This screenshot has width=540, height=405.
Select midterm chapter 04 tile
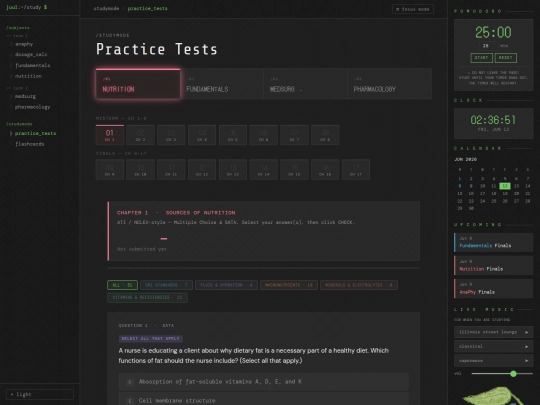(x=202, y=135)
